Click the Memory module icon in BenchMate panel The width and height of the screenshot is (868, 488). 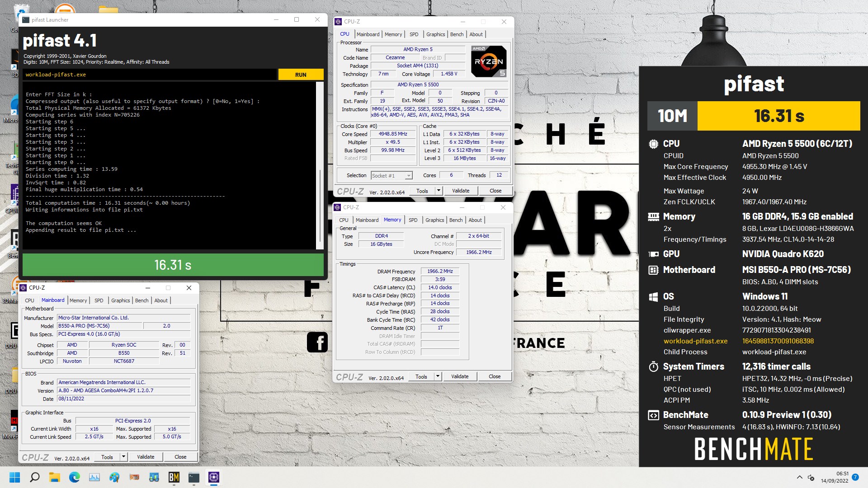point(653,216)
